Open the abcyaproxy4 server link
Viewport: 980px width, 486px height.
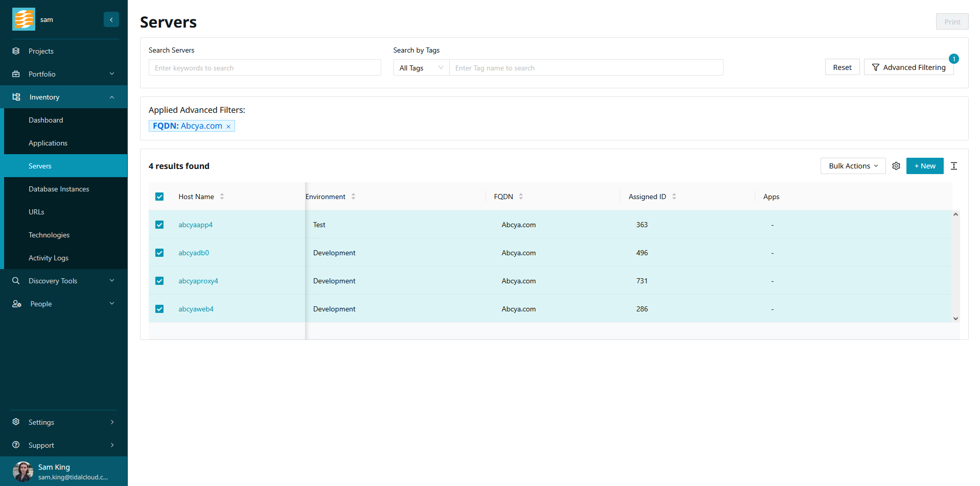[x=198, y=281]
